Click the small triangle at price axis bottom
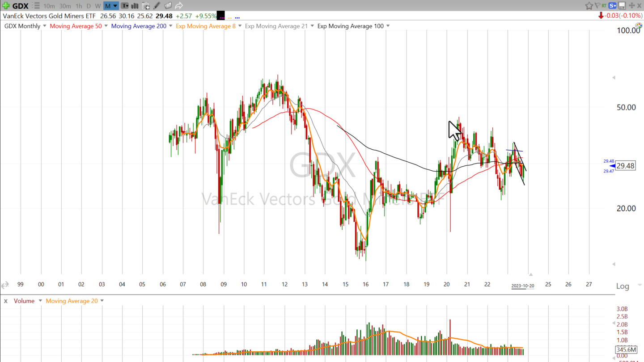 (x=614, y=265)
